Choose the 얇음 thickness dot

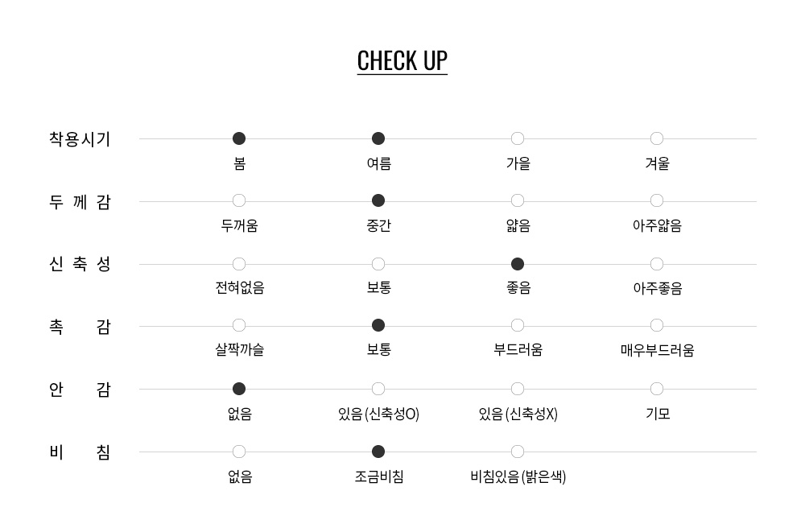tap(518, 200)
